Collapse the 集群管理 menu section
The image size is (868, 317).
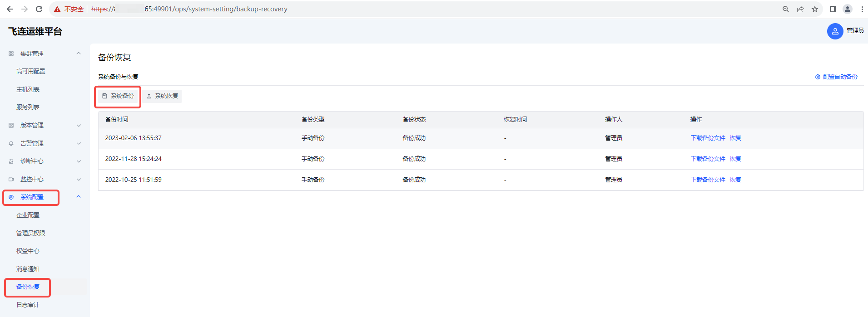click(x=79, y=54)
